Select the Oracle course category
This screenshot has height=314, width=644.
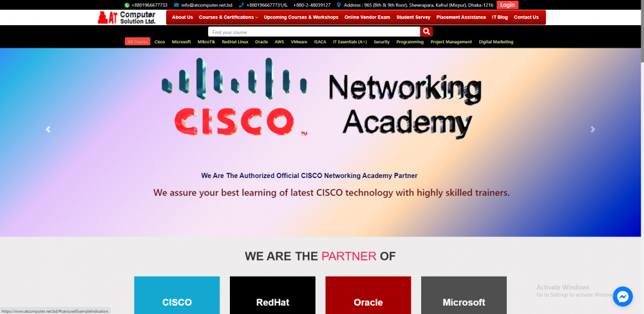click(261, 42)
